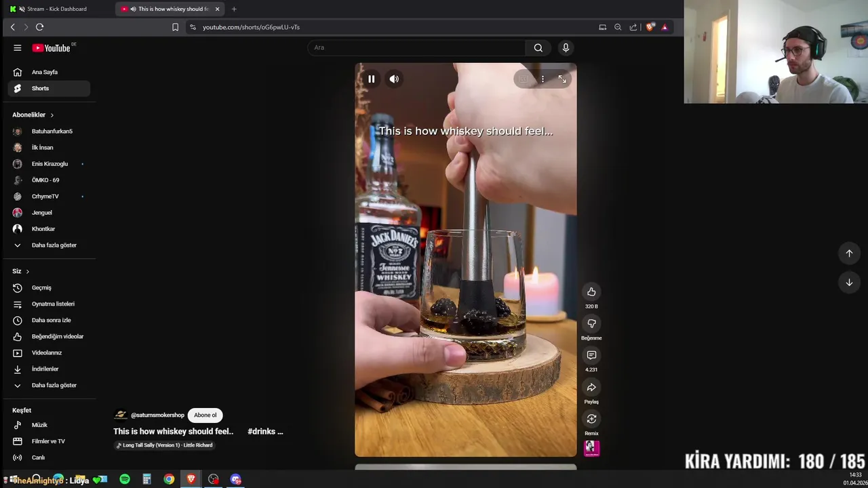868x488 pixels.
Task: Open Canlı under Keşfet
Action: (x=49, y=457)
